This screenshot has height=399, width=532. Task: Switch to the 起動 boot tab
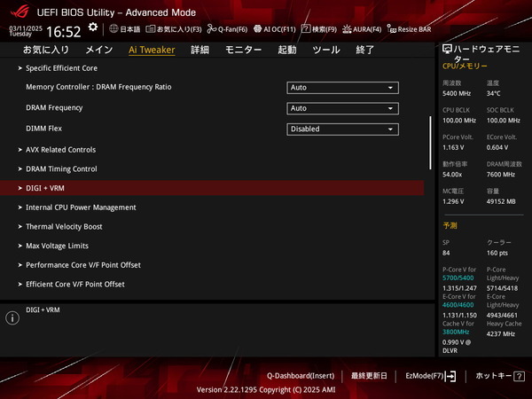tap(287, 50)
